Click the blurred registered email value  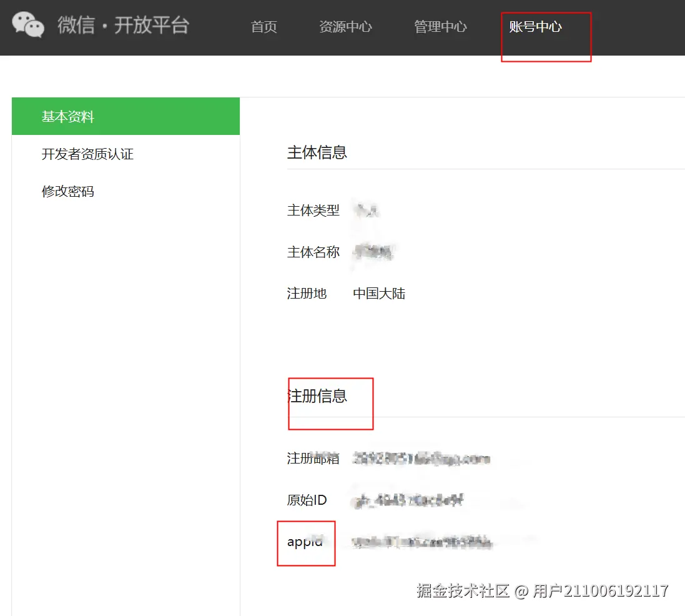421,459
